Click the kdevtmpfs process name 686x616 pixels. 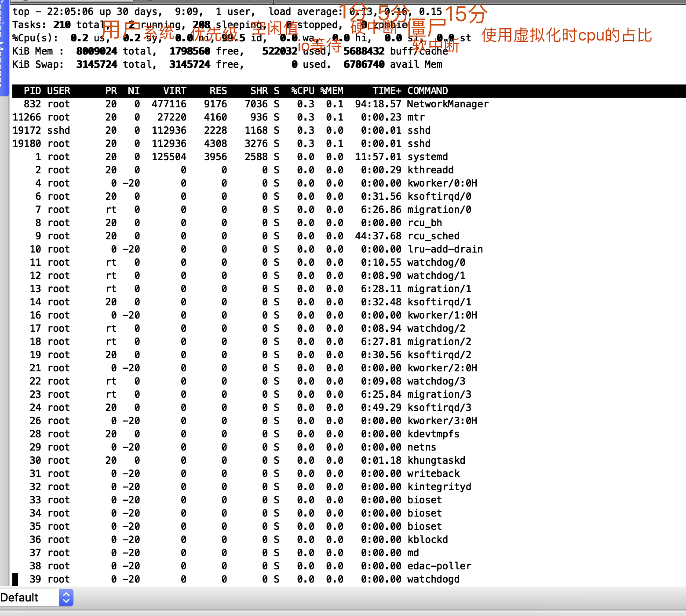(x=434, y=434)
